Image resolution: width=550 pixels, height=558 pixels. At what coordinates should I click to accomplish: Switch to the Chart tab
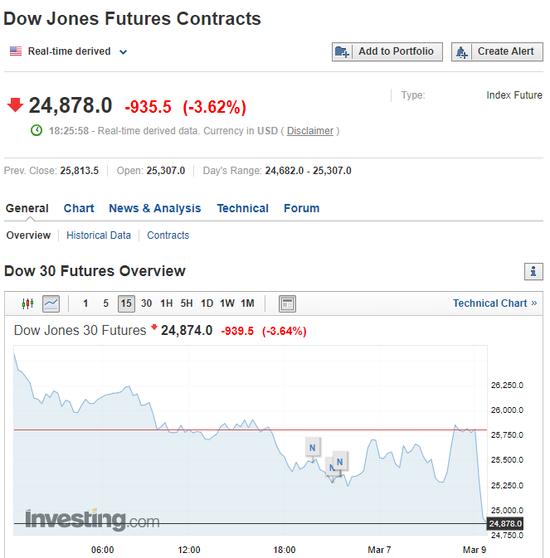[79, 208]
